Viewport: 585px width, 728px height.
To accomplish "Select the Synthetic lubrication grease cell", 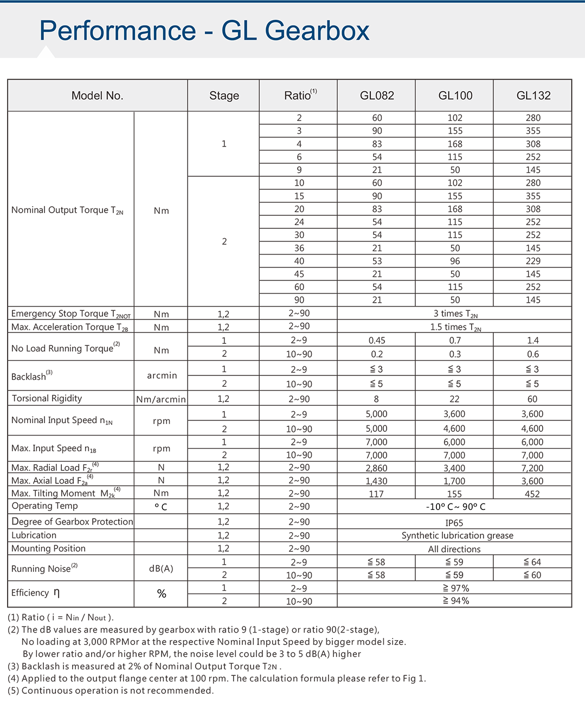I will click(x=454, y=535).
